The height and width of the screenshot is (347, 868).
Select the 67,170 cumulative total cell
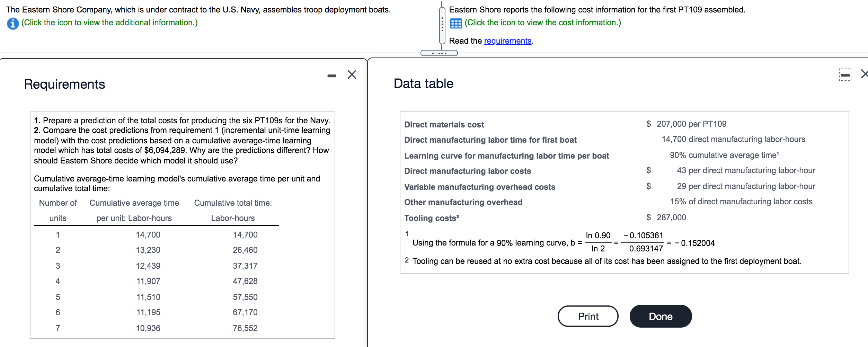245,312
